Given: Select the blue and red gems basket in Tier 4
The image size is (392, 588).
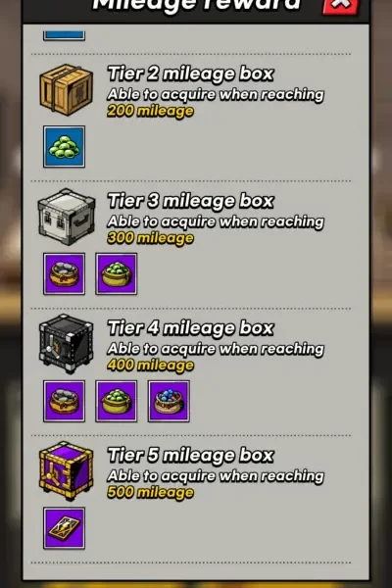Looking at the screenshot, I should click(169, 401).
